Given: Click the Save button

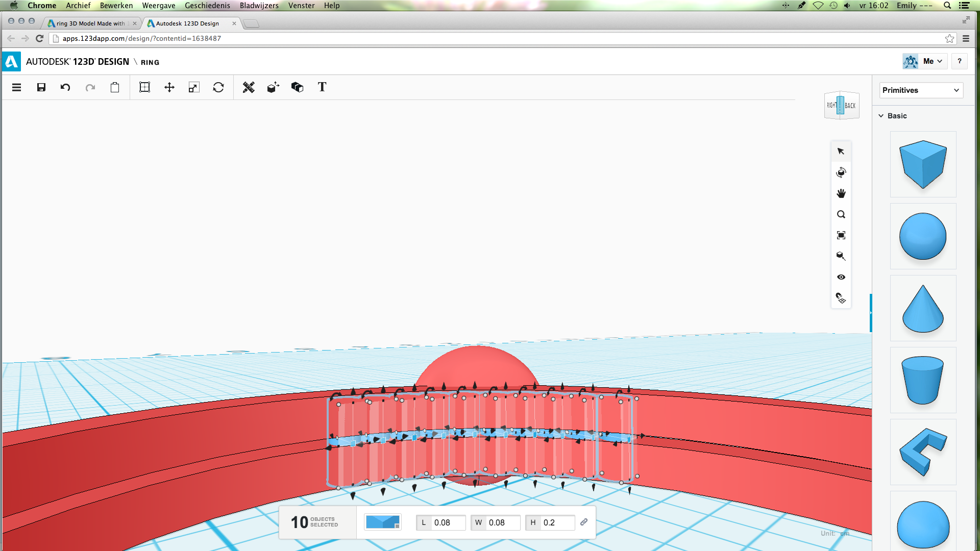Looking at the screenshot, I should [41, 87].
